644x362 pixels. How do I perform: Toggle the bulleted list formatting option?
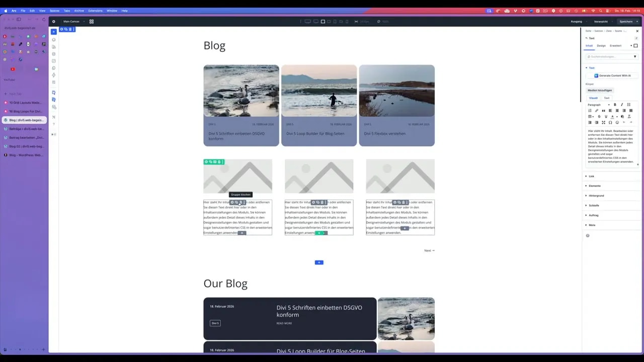tap(629, 105)
